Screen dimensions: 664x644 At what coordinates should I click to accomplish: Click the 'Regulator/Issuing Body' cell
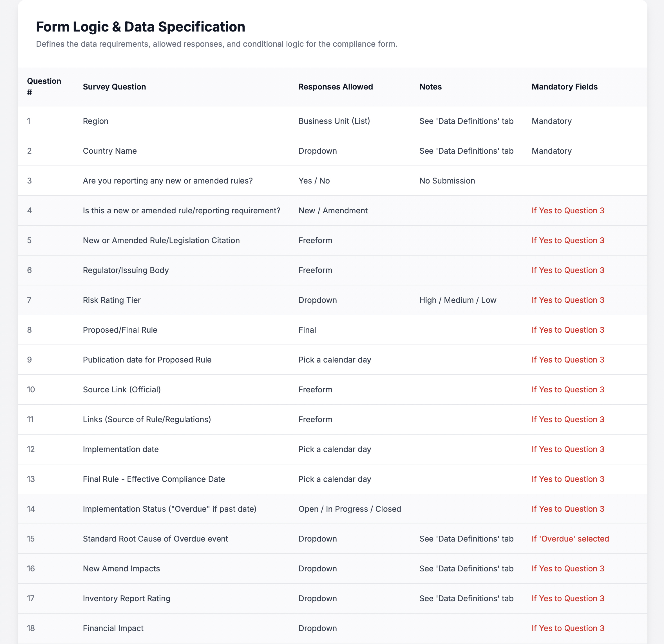point(126,270)
